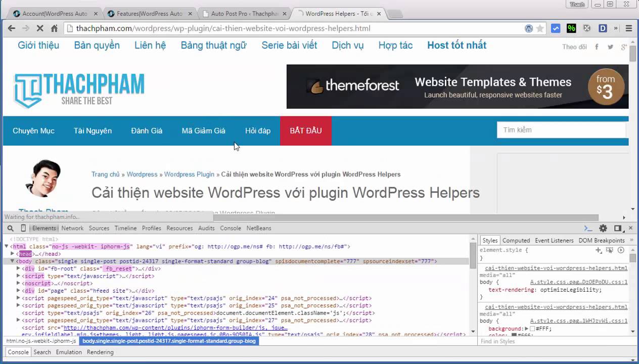Click the browser address bar URL
Image resolution: width=639 pixels, height=364 pixels.
pyautogui.click(x=223, y=28)
